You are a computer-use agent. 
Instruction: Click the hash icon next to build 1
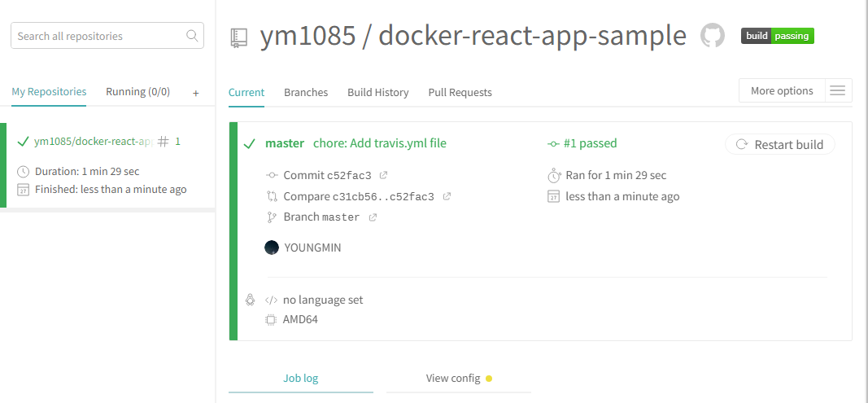point(163,142)
